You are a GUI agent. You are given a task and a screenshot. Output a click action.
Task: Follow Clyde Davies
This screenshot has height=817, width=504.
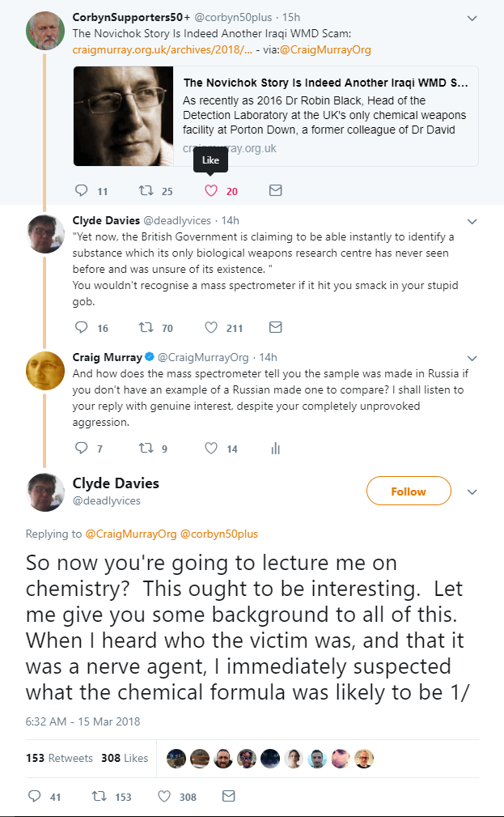coord(409,491)
